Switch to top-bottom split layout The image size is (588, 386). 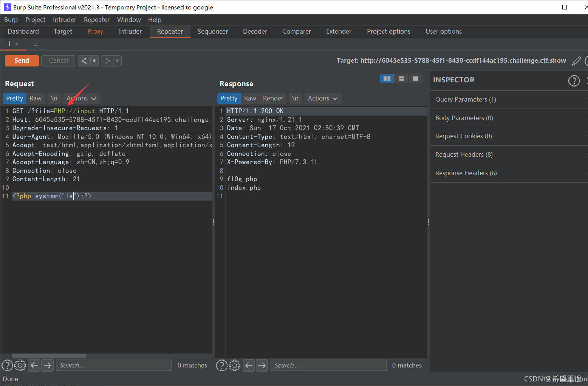point(401,78)
